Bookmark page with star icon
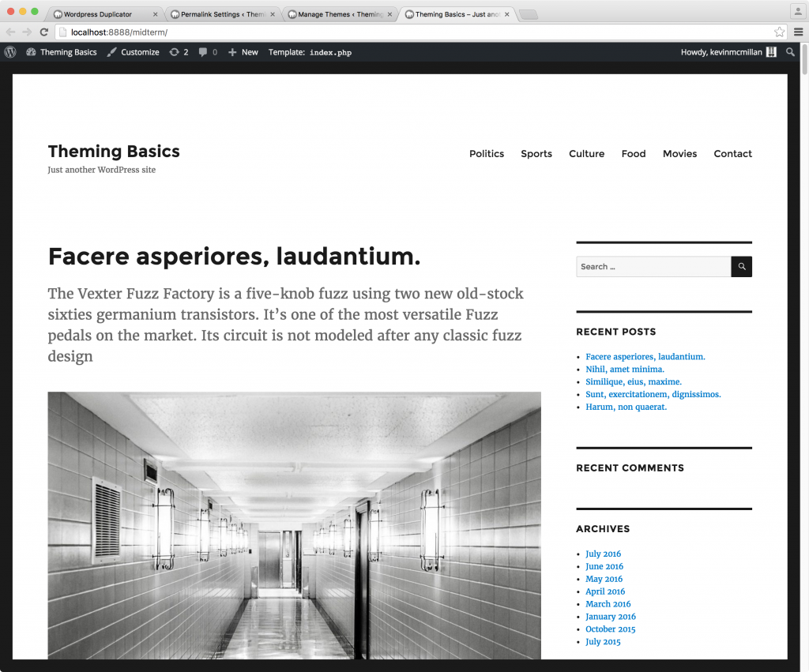 tap(779, 32)
